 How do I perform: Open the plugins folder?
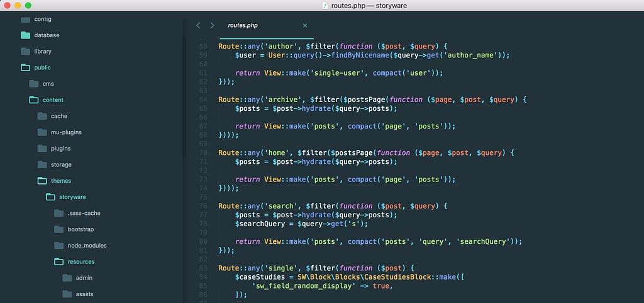[54, 149]
